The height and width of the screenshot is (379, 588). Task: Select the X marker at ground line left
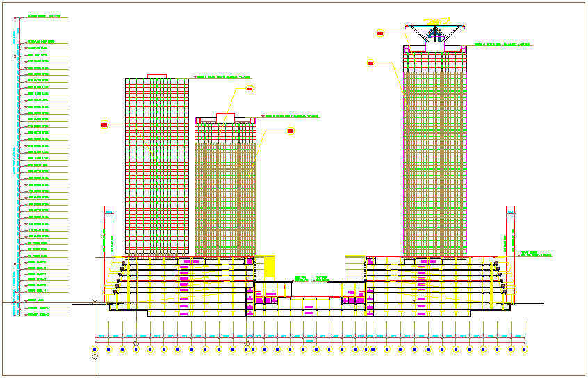pos(95,302)
